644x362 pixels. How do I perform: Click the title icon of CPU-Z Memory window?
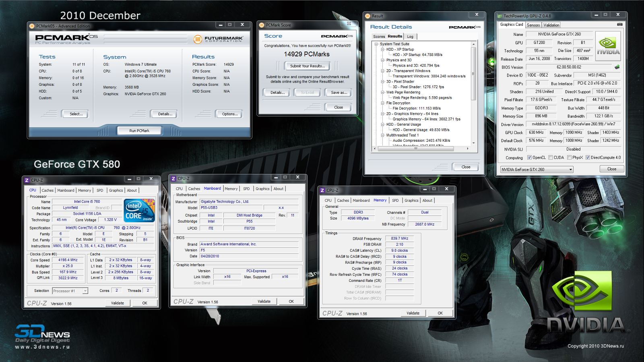click(322, 190)
